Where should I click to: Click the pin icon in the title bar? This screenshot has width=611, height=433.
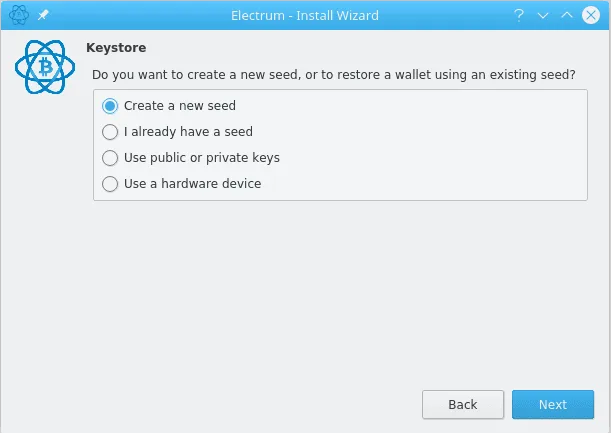43,15
